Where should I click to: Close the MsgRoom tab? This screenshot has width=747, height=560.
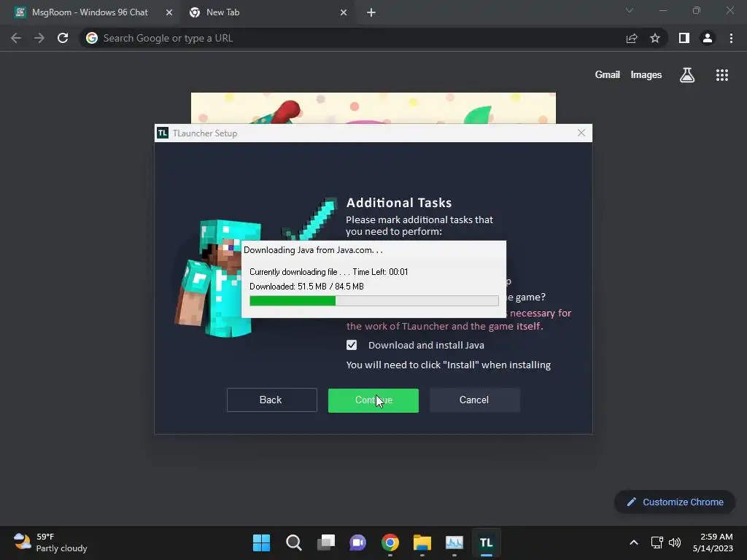[x=169, y=12]
